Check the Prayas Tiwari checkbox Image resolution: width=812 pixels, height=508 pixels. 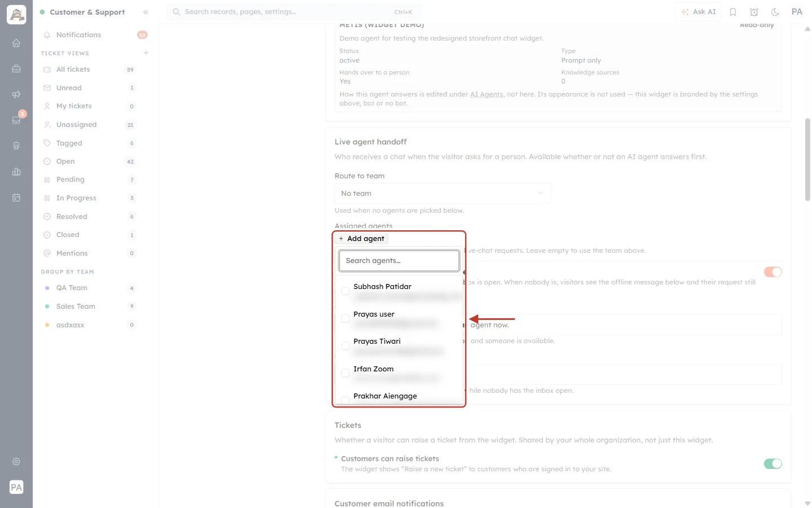(x=345, y=346)
